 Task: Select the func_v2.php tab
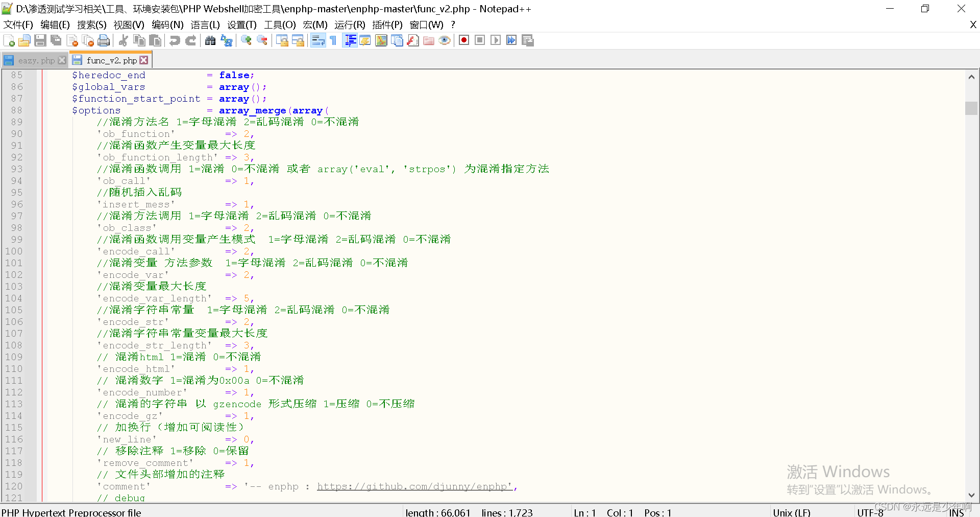click(111, 60)
